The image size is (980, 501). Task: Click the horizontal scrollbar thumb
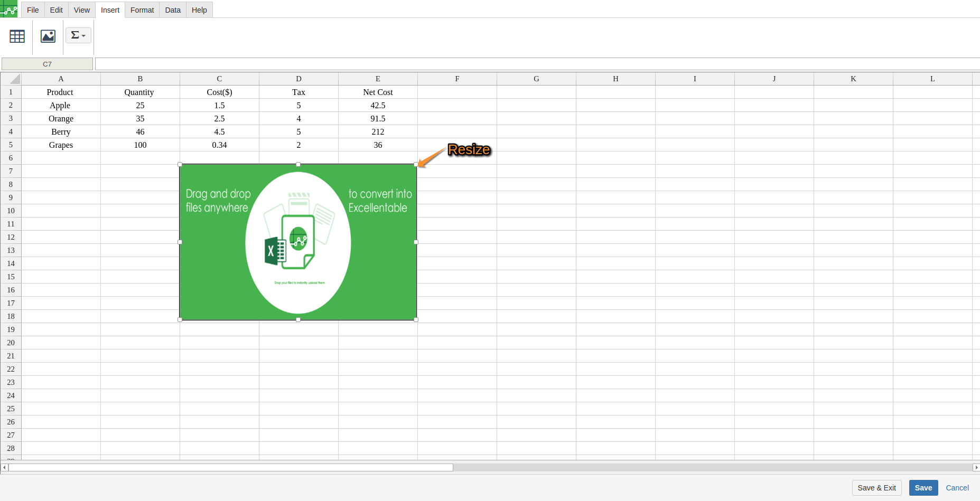(231, 467)
